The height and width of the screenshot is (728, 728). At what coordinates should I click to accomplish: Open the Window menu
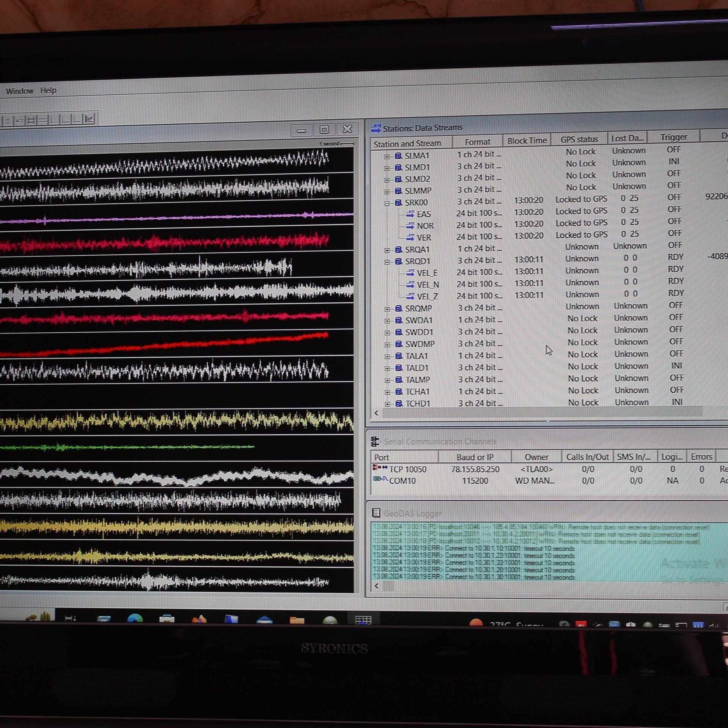point(19,91)
